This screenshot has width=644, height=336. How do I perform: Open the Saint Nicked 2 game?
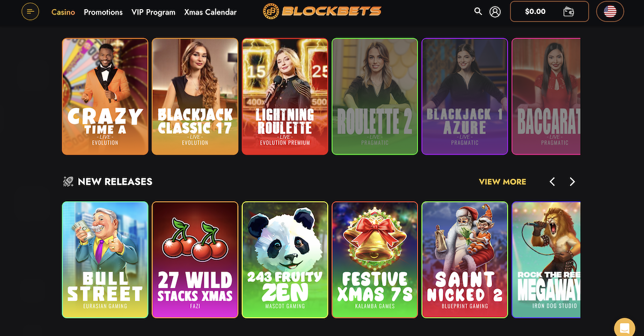pos(465,260)
